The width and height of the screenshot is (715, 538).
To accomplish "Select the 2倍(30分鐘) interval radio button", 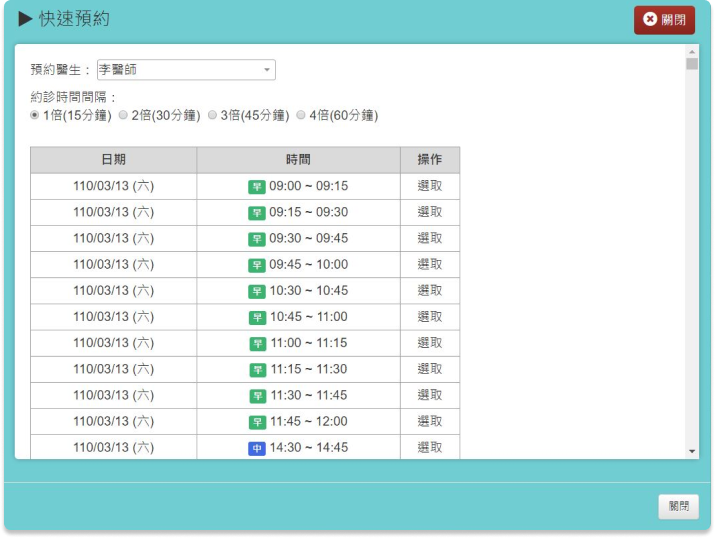I will (123, 116).
